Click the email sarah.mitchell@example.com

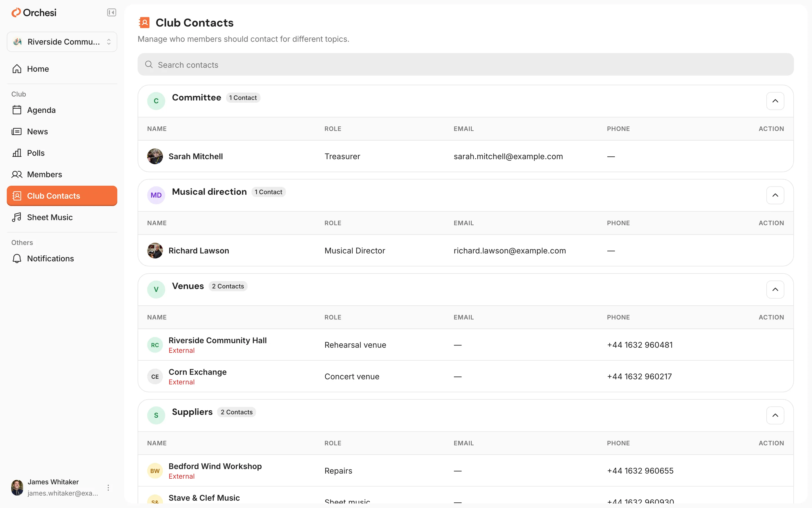[508, 157]
